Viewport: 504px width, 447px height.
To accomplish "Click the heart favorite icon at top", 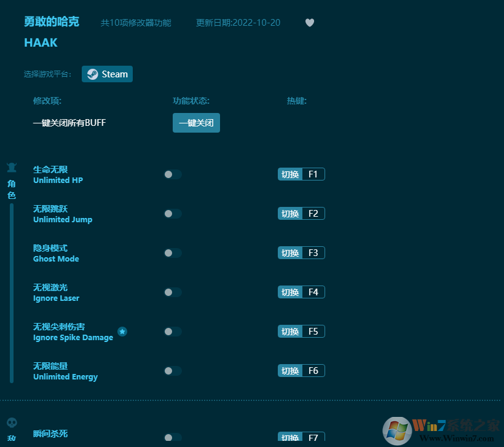I will tap(310, 22).
